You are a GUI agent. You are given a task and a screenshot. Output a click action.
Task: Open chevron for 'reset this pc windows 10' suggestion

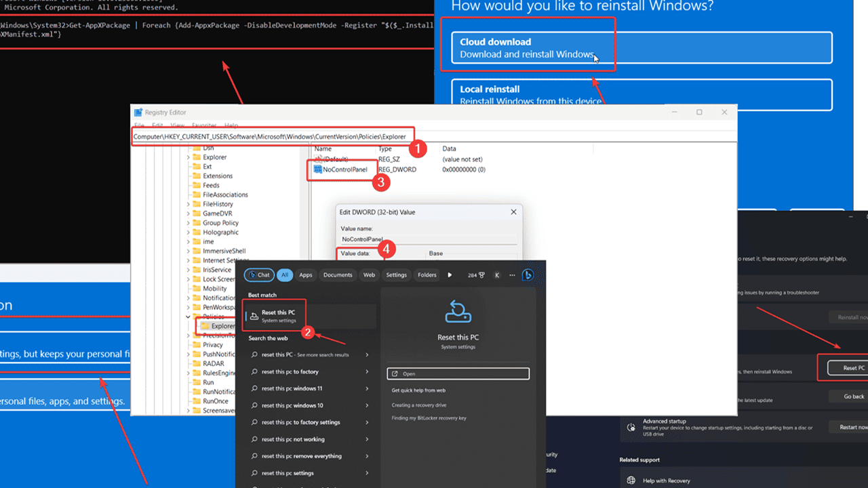pyautogui.click(x=367, y=405)
